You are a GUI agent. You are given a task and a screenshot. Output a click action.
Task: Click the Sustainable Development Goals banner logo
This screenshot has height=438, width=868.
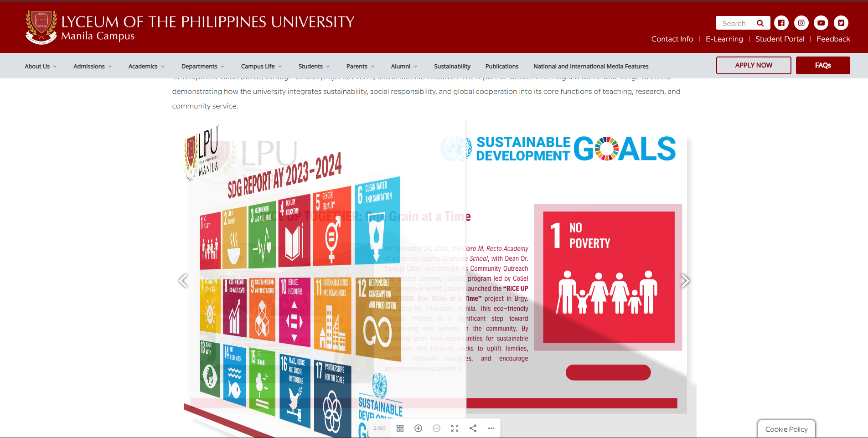(558, 149)
